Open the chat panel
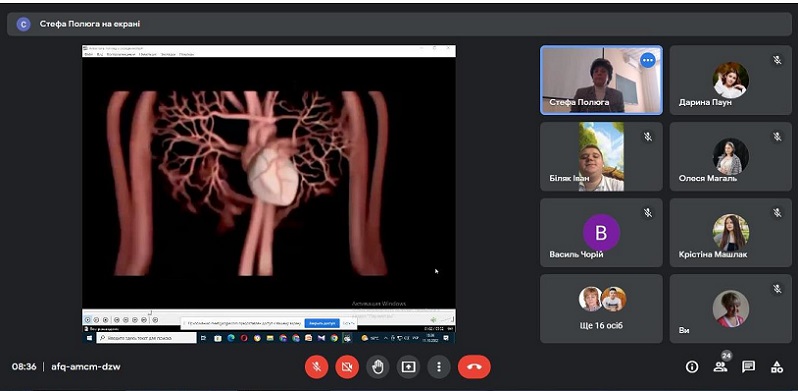Screen dimensions: 798x391 tap(748, 367)
